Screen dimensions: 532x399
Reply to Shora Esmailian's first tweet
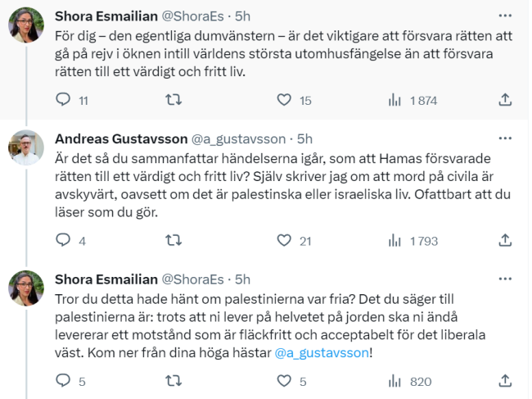tap(63, 100)
